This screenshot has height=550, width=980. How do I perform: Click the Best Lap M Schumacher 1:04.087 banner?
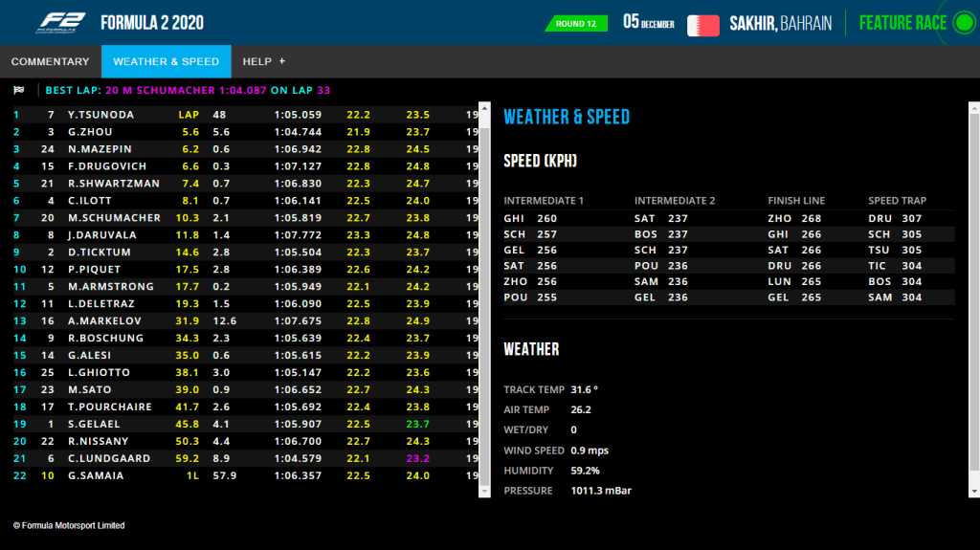[189, 90]
